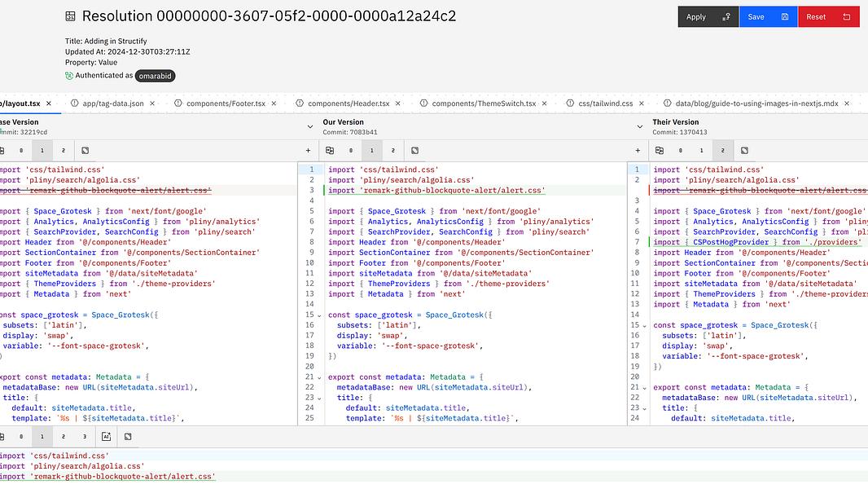This screenshot has height=489, width=868.
Task: Select diff mode 2 in Our Version toolbar
Action: pyautogui.click(x=393, y=151)
